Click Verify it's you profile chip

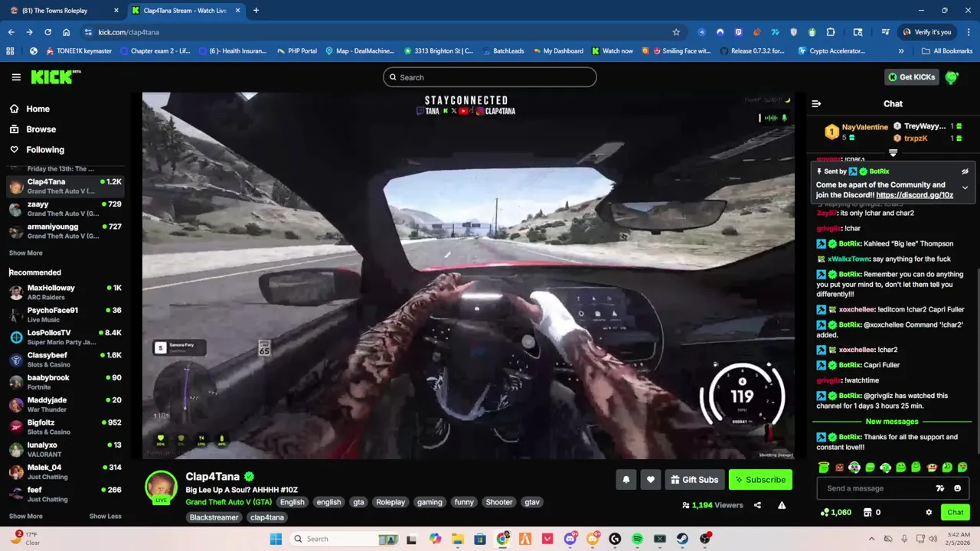(x=927, y=32)
